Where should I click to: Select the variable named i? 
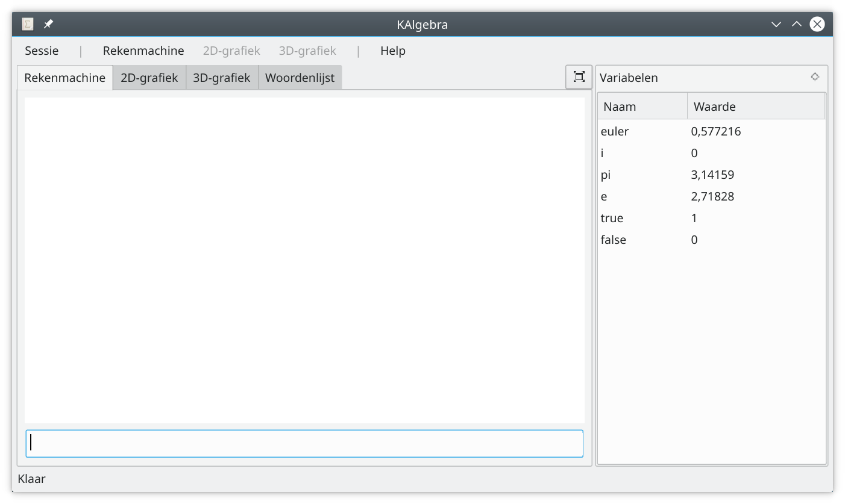pos(711,153)
